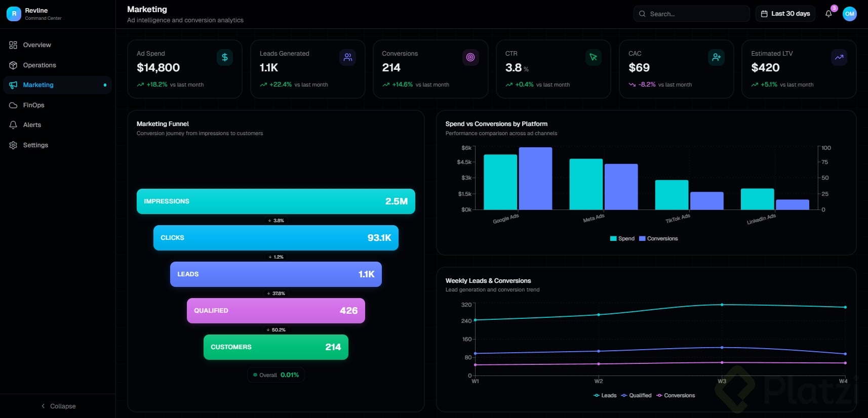Click the FinOps cloud icon in sidebar
868x418 pixels.
(13, 105)
